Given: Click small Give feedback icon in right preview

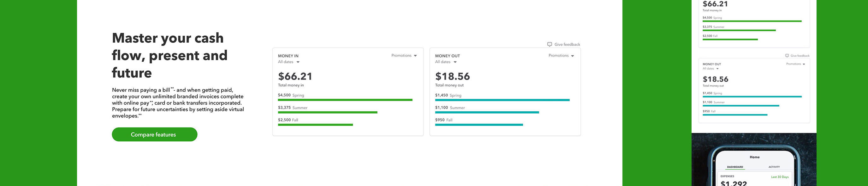Looking at the screenshot, I should pos(787,56).
